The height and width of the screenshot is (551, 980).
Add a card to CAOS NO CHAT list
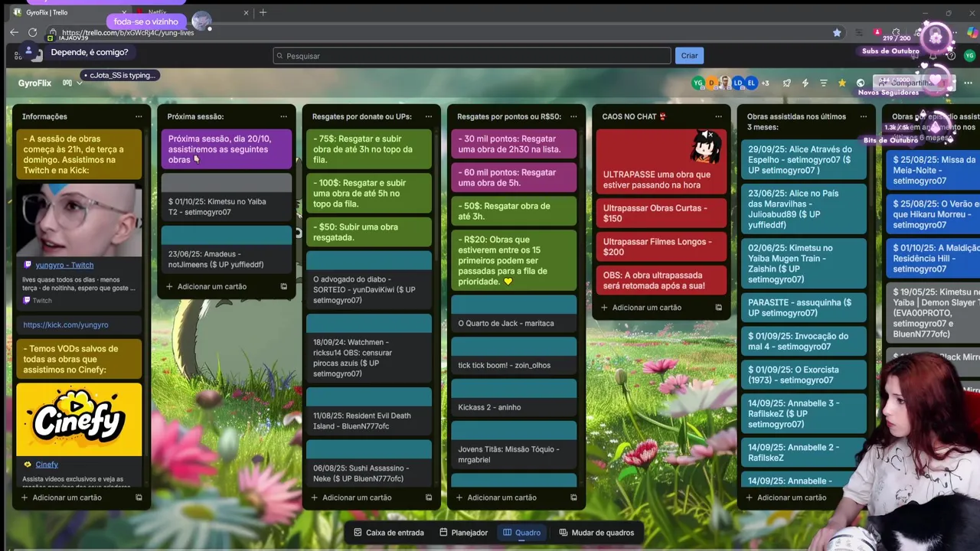(646, 308)
